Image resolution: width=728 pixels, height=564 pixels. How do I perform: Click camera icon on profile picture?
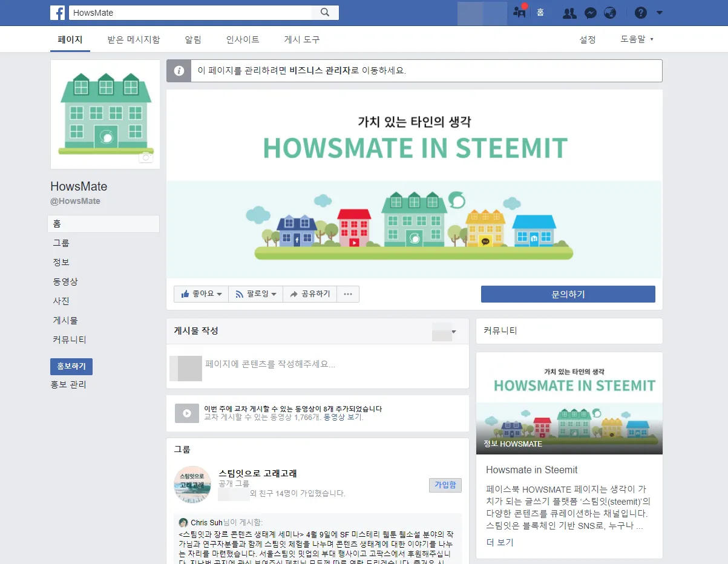click(x=146, y=158)
